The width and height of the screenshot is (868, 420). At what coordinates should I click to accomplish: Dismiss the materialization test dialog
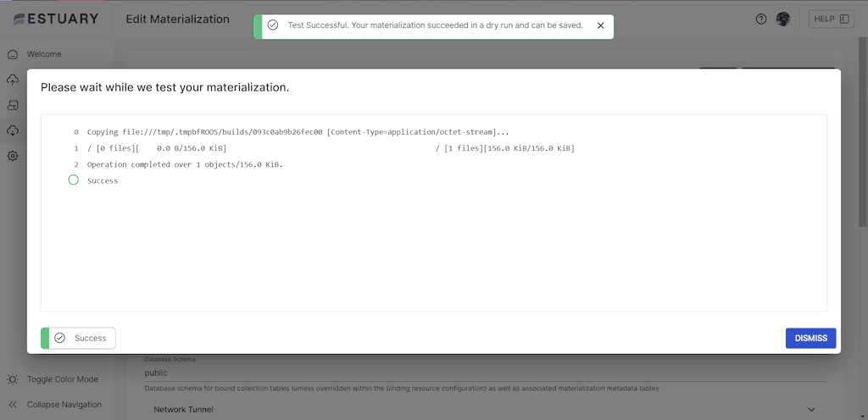[x=810, y=338]
